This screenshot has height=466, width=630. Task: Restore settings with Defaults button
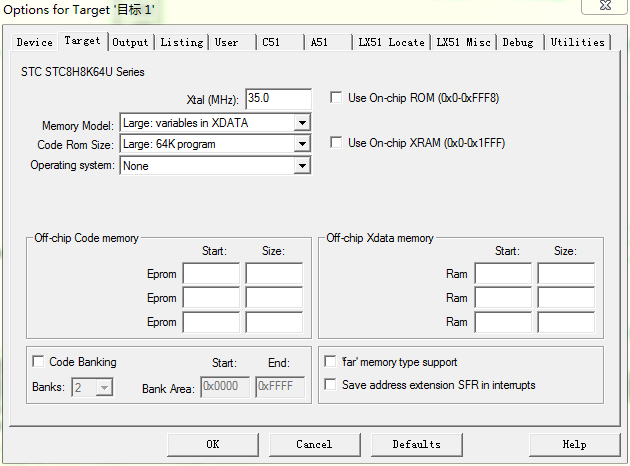417,444
